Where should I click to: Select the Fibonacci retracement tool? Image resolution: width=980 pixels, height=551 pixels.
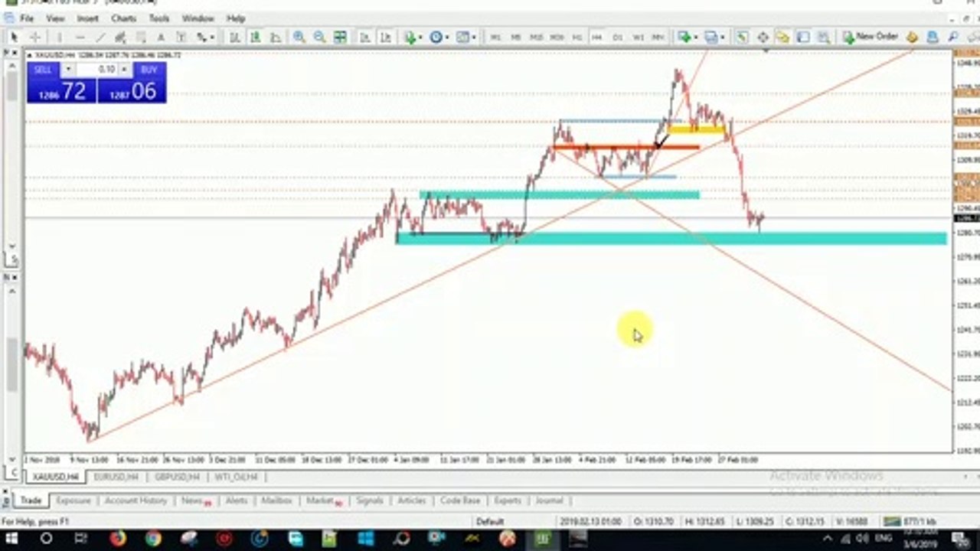click(141, 37)
